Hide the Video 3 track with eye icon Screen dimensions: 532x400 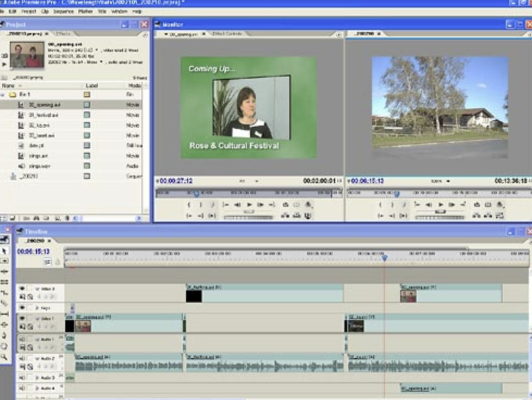tap(22, 289)
